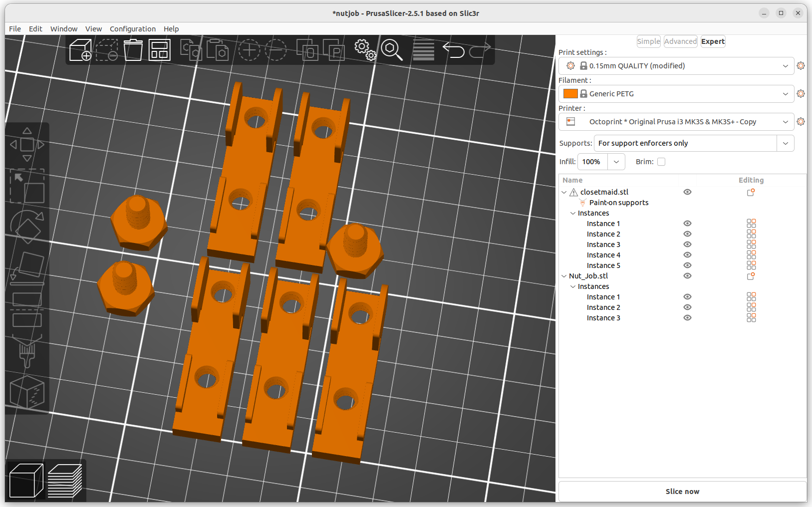
Task: Open printer settings via the gear icon
Action: [x=801, y=121]
